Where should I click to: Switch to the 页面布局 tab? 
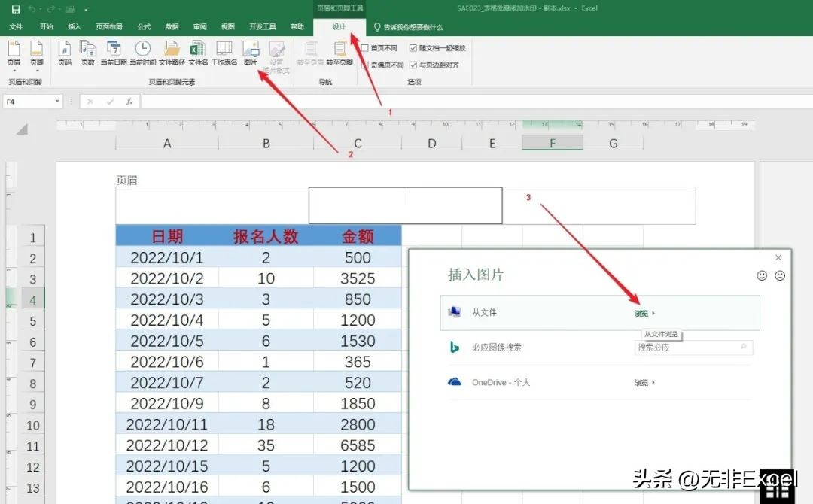point(109,27)
